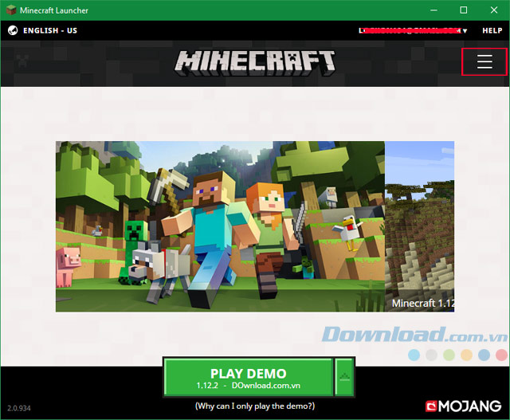The height and width of the screenshot is (420, 510).
Task: Open the HELP menu
Action: tap(492, 30)
